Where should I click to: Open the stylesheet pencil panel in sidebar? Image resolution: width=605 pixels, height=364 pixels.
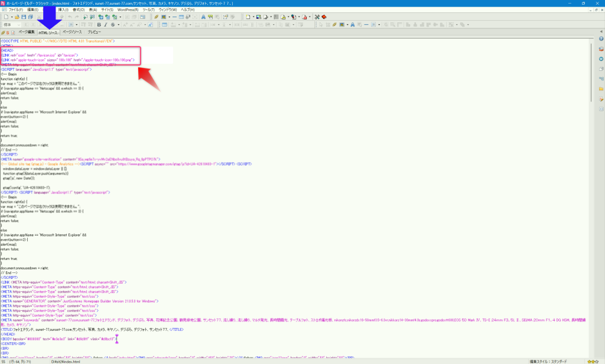pos(601,99)
